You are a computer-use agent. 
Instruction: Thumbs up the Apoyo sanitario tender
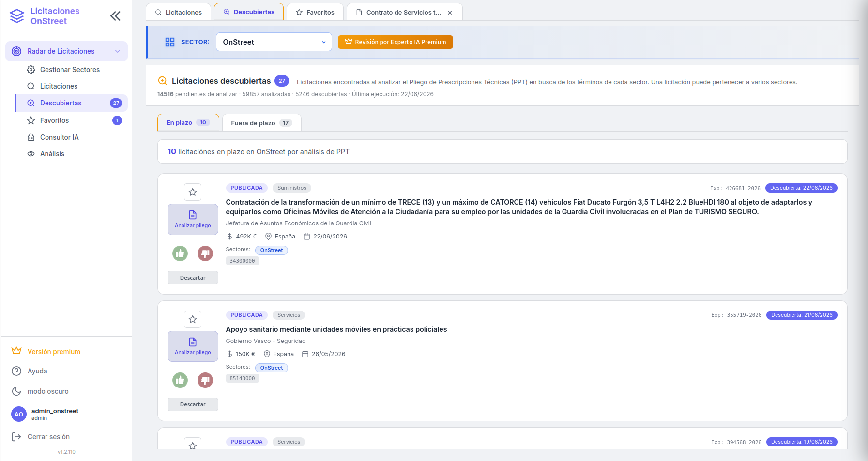click(x=180, y=380)
